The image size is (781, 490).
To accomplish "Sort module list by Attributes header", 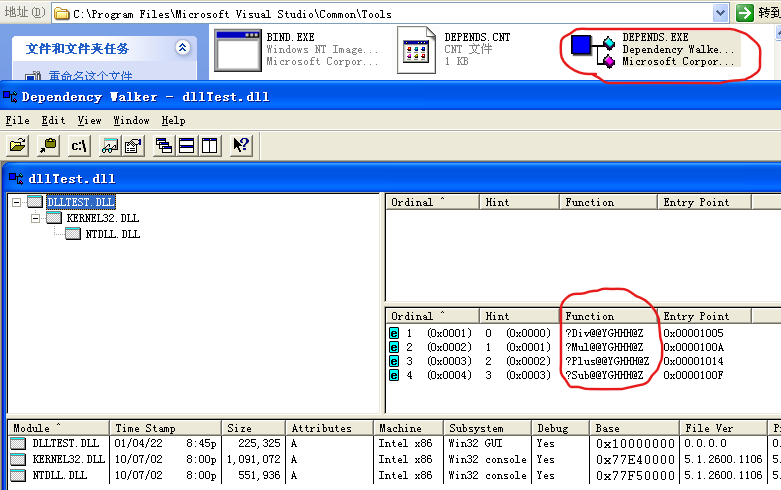I will pyautogui.click(x=329, y=428).
